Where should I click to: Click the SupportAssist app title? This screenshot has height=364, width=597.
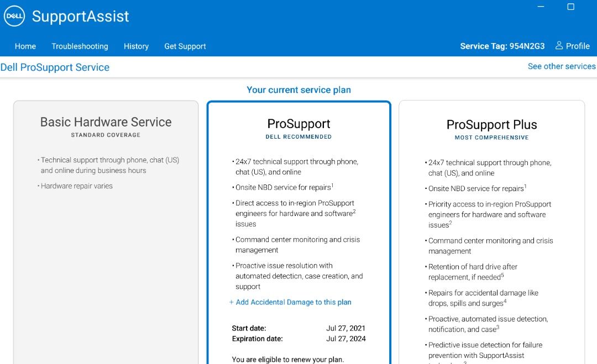click(80, 17)
